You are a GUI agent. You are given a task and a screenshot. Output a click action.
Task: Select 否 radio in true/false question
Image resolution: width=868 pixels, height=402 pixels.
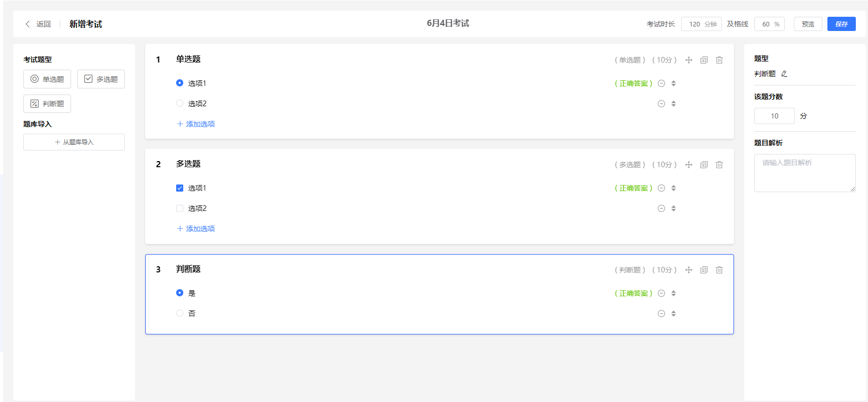180,314
